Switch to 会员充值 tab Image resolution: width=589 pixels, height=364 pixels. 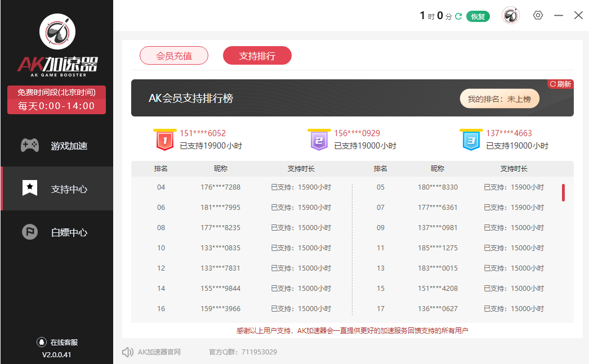[174, 56]
